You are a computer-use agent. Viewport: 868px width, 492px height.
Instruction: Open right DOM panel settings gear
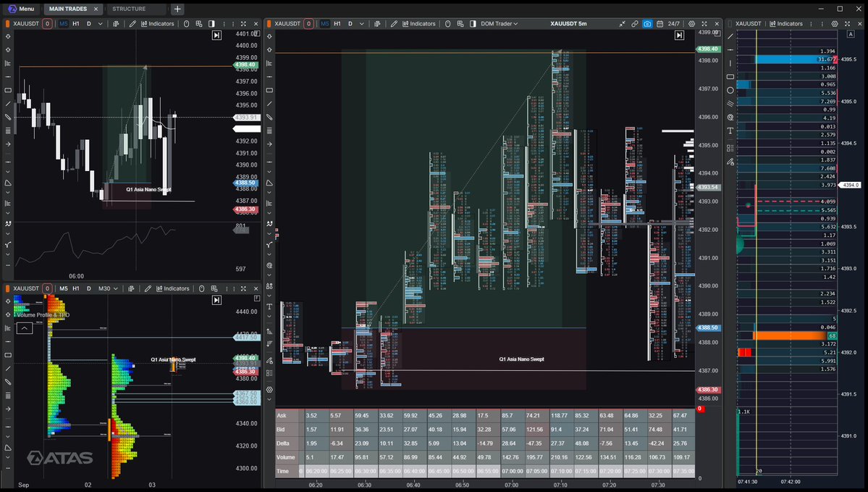[x=835, y=24]
